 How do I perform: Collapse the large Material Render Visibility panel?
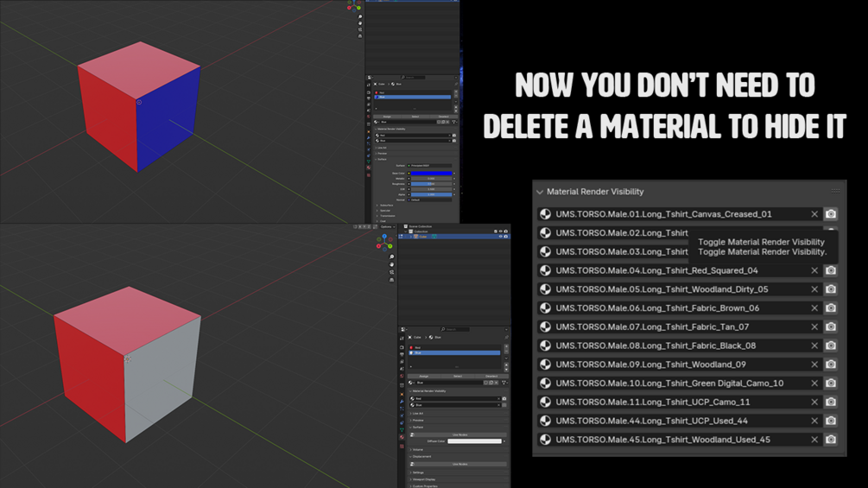point(540,192)
